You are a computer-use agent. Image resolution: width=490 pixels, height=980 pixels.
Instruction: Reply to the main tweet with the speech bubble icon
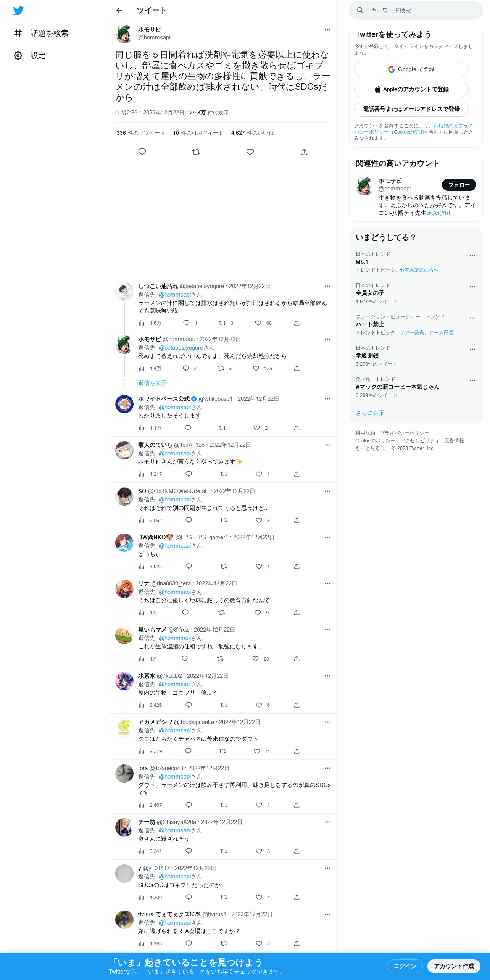click(142, 152)
